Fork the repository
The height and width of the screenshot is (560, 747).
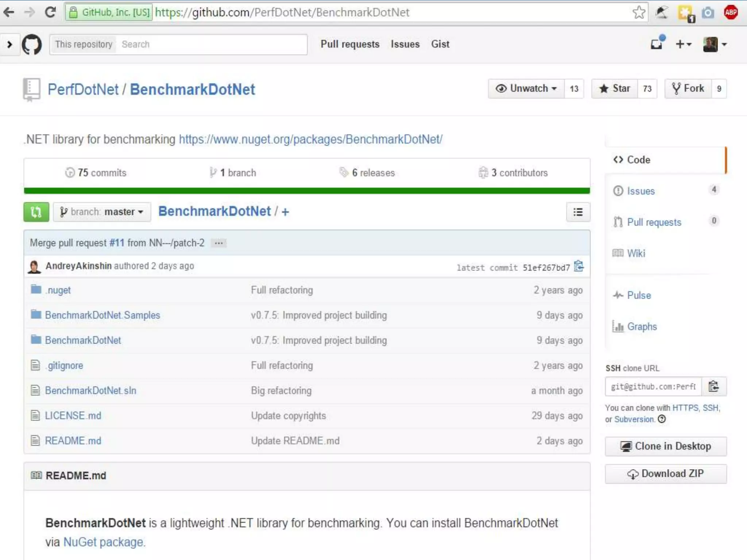click(x=688, y=89)
